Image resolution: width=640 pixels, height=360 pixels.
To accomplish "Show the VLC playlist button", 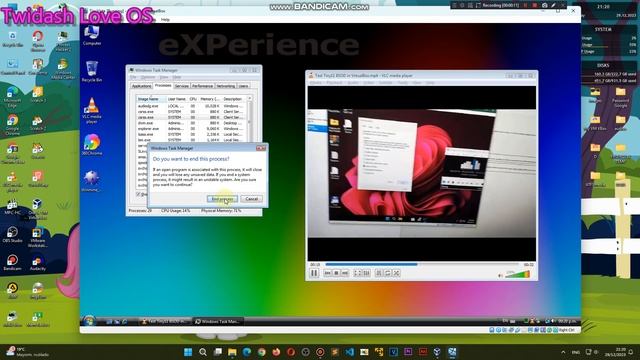I will (379, 273).
